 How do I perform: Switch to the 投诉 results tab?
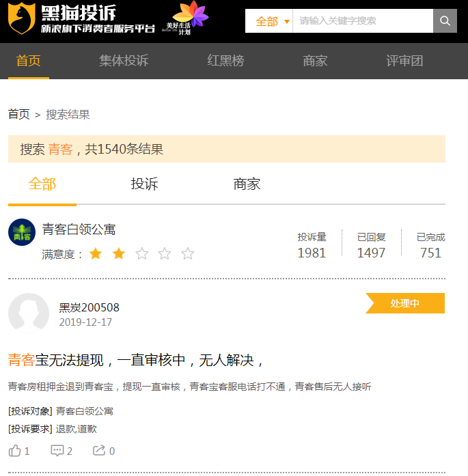(144, 184)
